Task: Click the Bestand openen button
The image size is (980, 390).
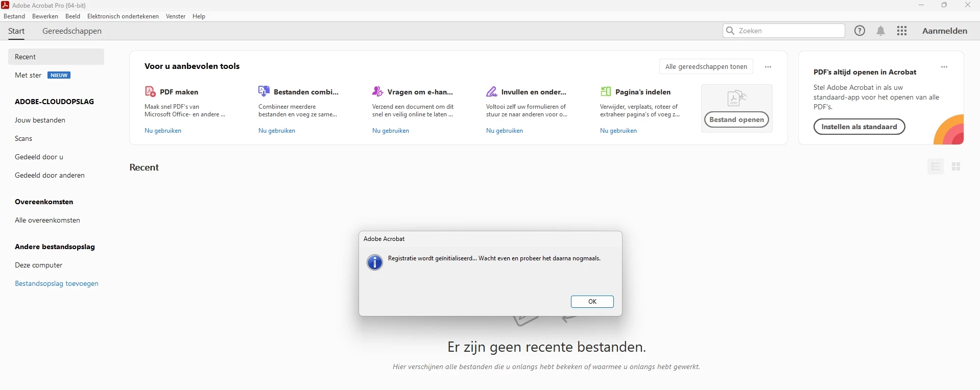Action: coord(737,120)
